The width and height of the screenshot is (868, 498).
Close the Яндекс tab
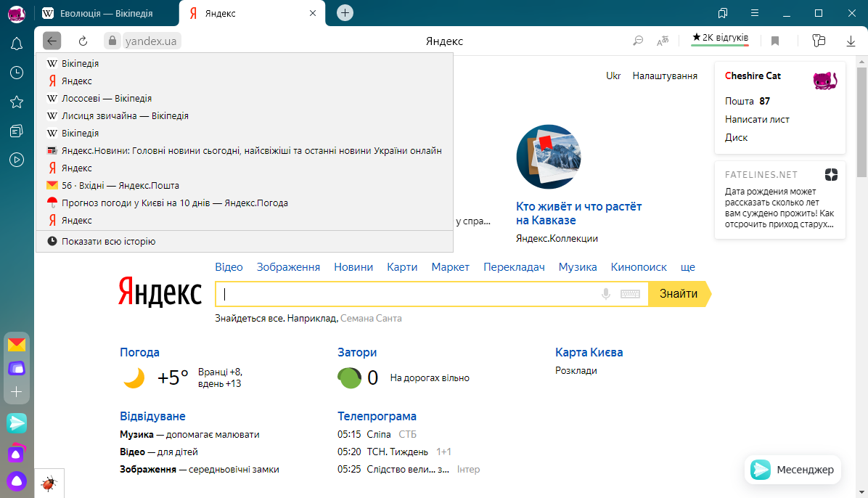[x=313, y=13]
